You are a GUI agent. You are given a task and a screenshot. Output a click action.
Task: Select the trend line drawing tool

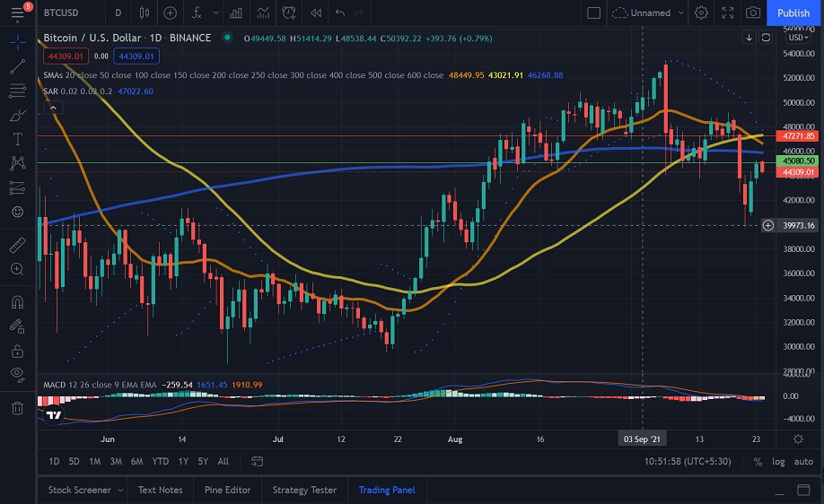click(17, 66)
